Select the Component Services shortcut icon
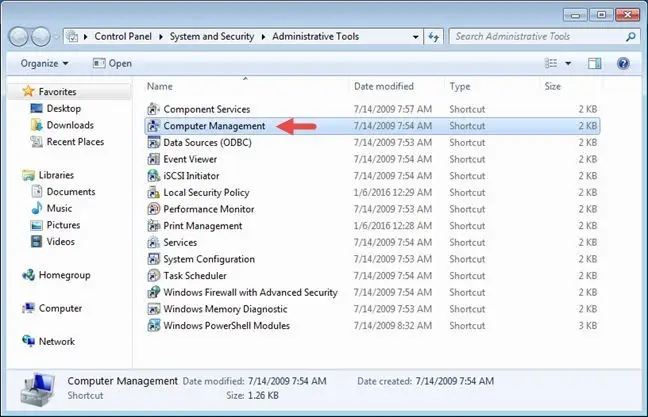Viewport: 648px width, 417px height. pos(153,109)
